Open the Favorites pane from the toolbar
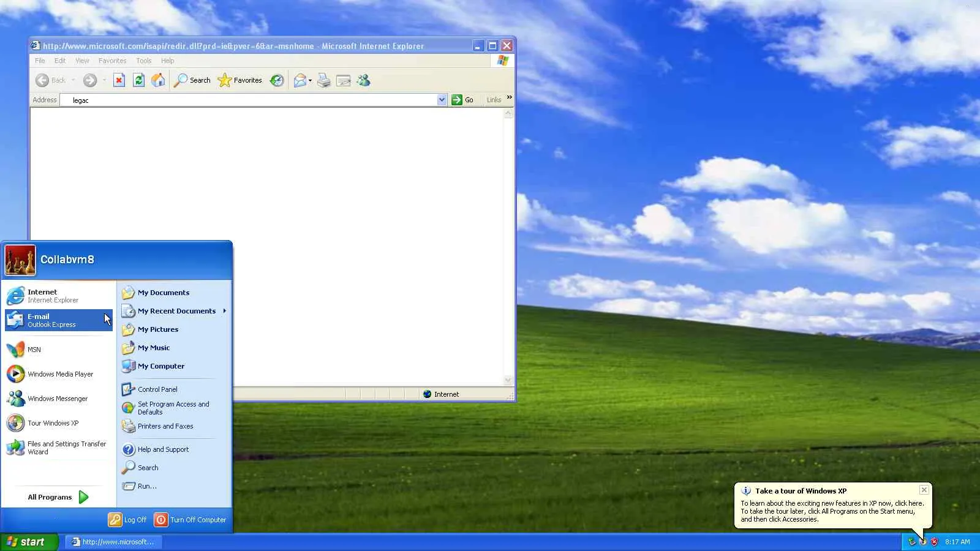980x551 pixels. 239,80
